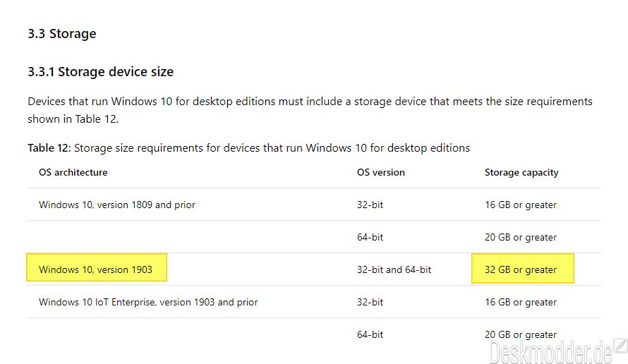Select "20 GB or greater" in the bottom row
This screenshot has height=364, width=628.
coord(521,334)
